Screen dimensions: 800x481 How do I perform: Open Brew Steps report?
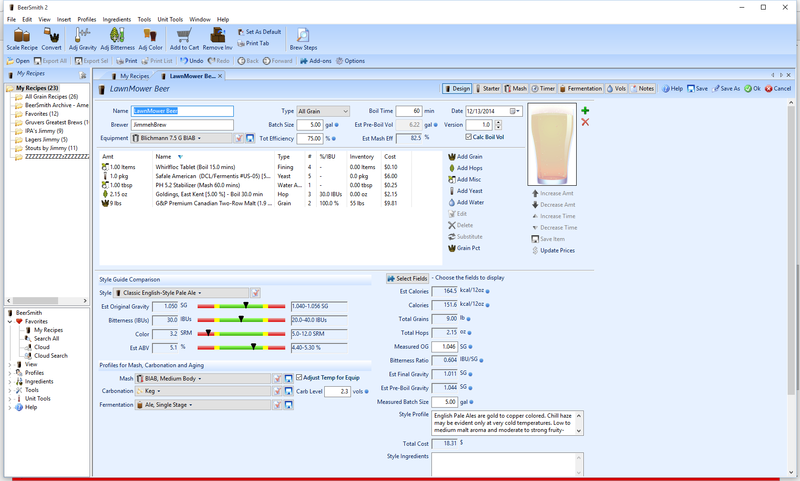[303, 39]
